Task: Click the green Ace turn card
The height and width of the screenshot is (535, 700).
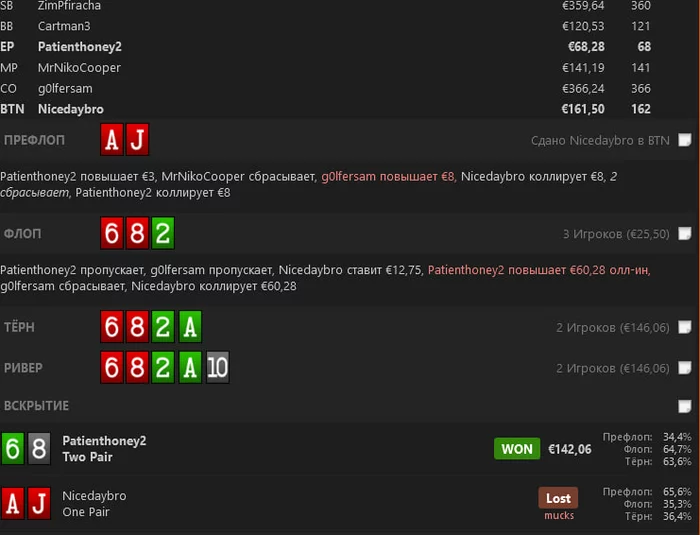Action: pos(190,327)
